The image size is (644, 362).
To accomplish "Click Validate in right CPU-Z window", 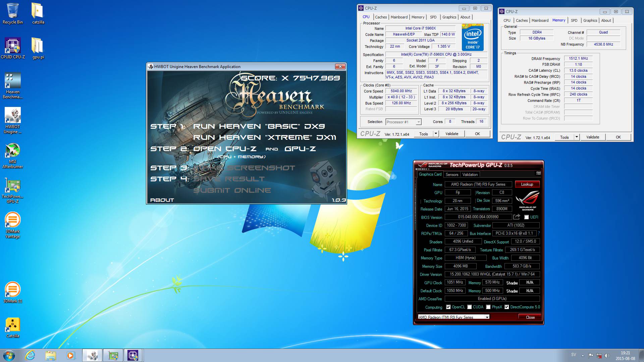I will 593,137.
